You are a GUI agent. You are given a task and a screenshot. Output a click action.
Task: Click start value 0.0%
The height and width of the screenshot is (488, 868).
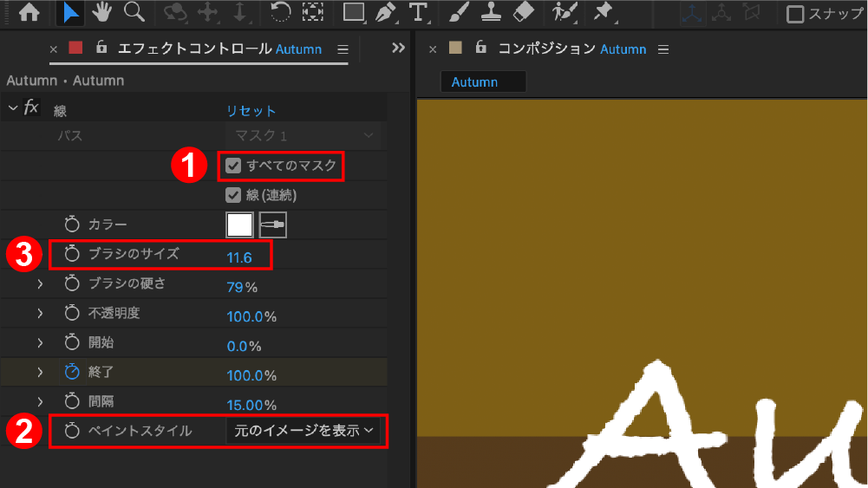pyautogui.click(x=244, y=347)
